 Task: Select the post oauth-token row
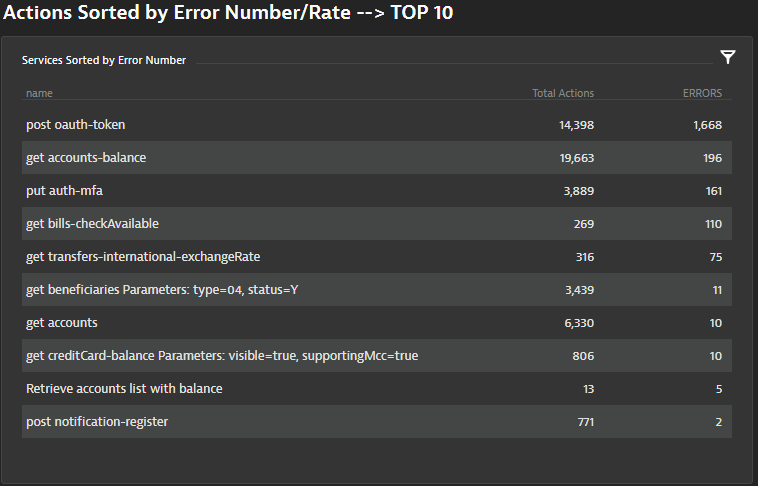tap(76, 125)
